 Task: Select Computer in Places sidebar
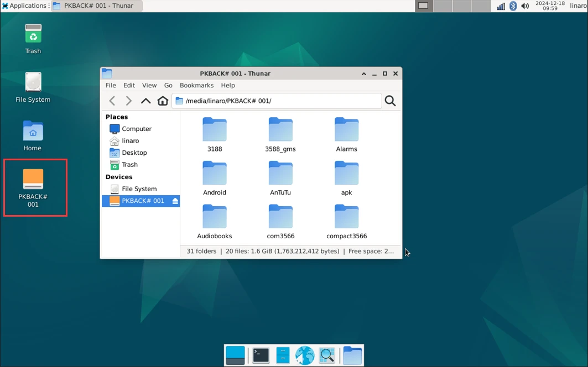coord(141,129)
